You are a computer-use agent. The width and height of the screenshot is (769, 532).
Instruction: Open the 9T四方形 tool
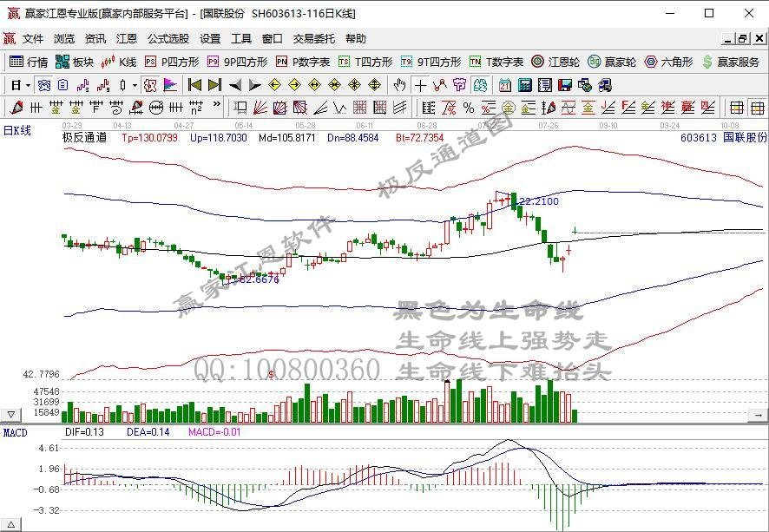431,62
